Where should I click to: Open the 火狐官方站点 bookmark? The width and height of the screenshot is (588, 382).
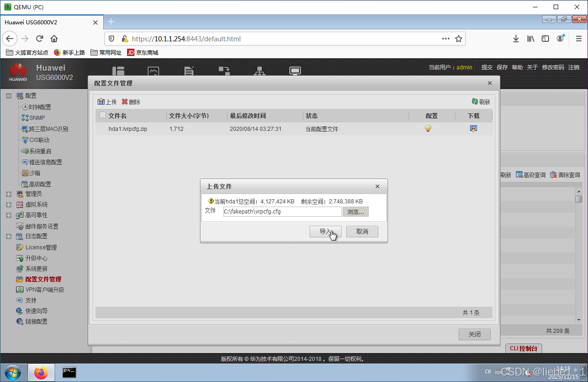pos(27,53)
